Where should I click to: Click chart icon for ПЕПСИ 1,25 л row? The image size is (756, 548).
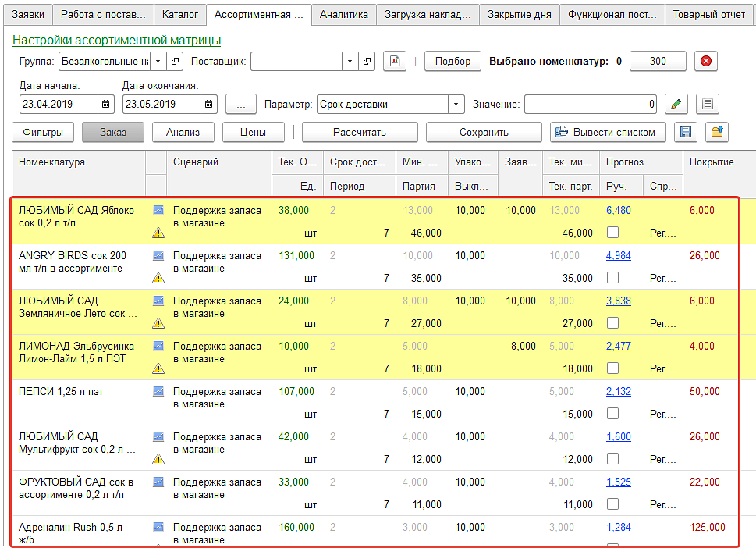(158, 392)
